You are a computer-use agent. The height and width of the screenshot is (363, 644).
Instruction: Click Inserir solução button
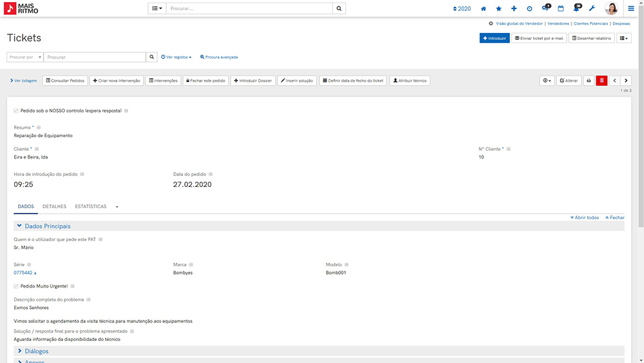coord(297,81)
